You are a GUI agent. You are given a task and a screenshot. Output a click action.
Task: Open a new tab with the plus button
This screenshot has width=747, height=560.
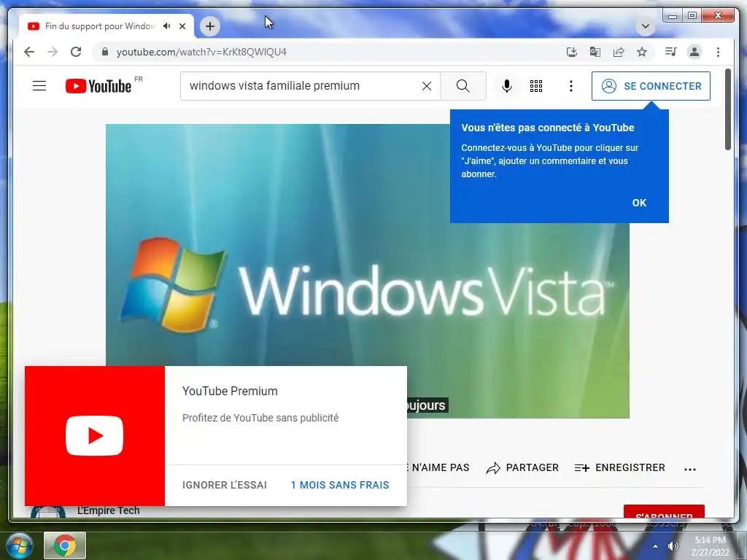click(210, 26)
